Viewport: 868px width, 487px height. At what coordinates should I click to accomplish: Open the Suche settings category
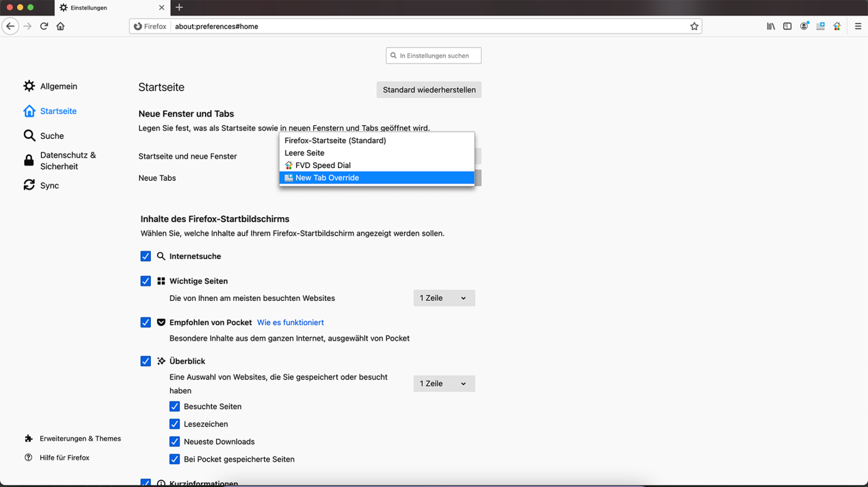(x=44, y=136)
